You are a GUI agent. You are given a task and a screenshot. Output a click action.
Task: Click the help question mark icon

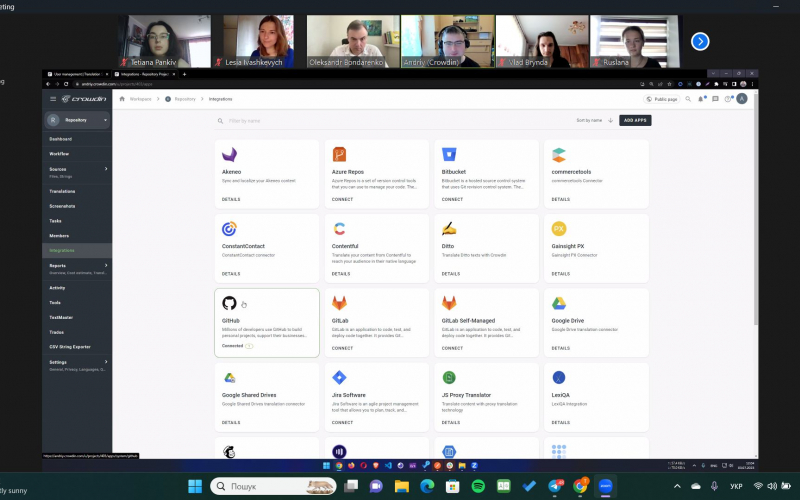tap(728, 99)
